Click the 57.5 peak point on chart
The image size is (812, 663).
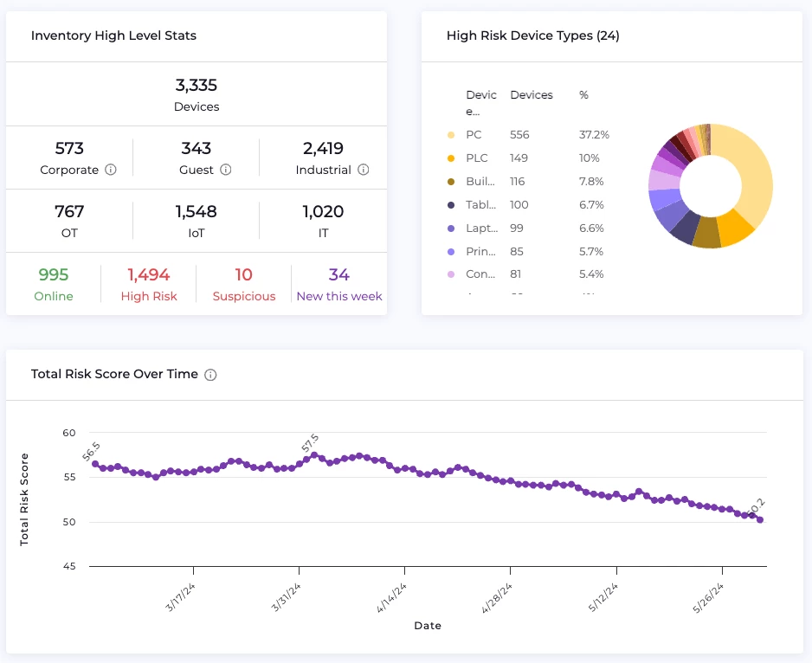pyautogui.click(x=314, y=454)
